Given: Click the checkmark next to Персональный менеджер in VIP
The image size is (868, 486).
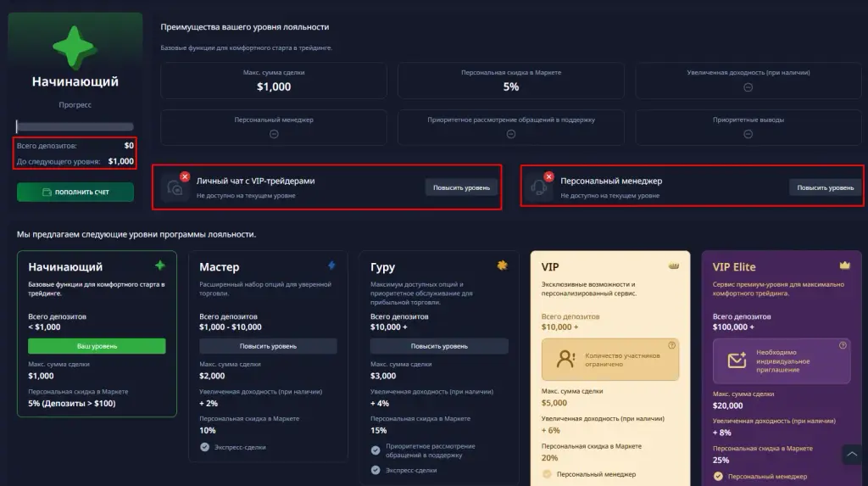Looking at the screenshot, I should [x=547, y=474].
